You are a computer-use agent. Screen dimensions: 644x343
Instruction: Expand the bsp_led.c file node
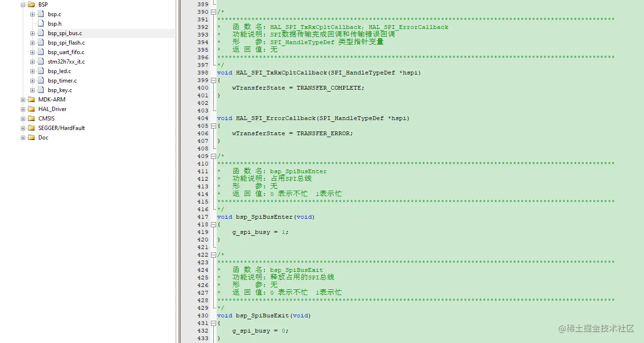(x=33, y=71)
